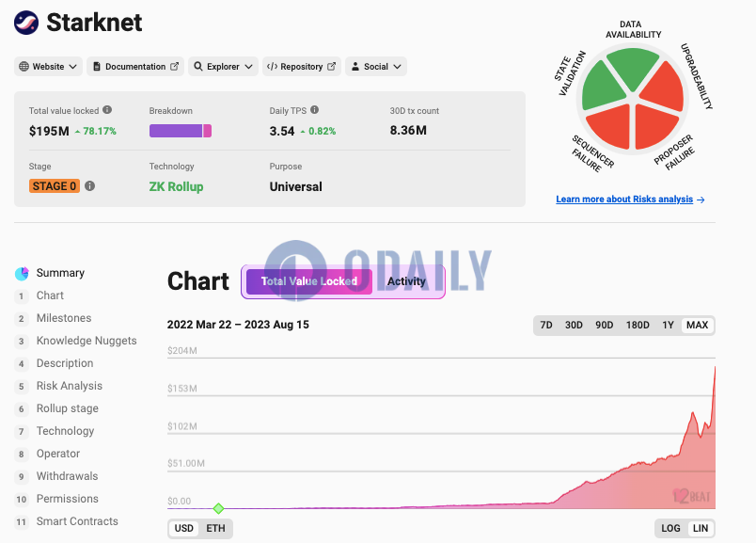Go to Chart section in sidebar
This screenshot has width=756, height=543.
click(x=50, y=295)
